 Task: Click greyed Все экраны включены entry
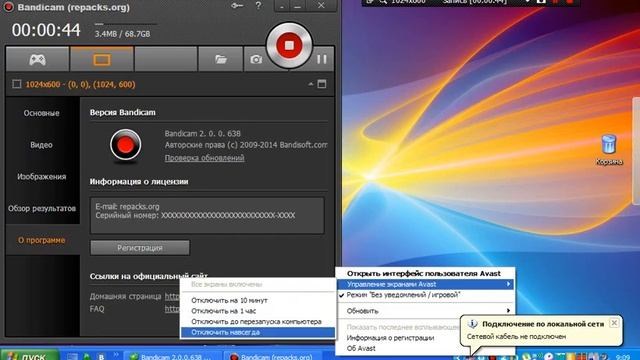258,284
